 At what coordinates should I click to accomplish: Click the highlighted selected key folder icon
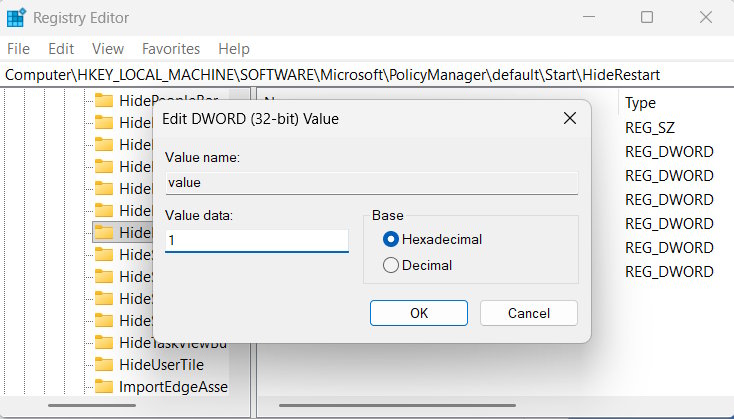(x=104, y=232)
